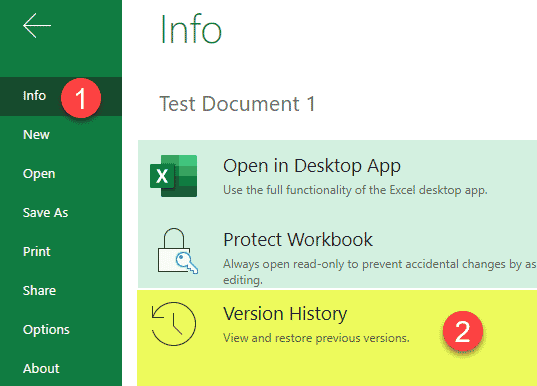The height and width of the screenshot is (386, 537).
Task: Select About in the sidebar
Action: pos(41,369)
